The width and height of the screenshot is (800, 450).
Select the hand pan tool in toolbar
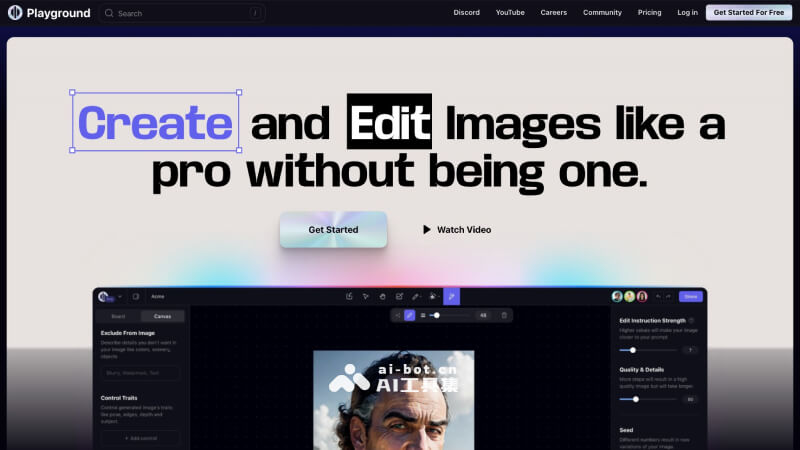tap(383, 296)
